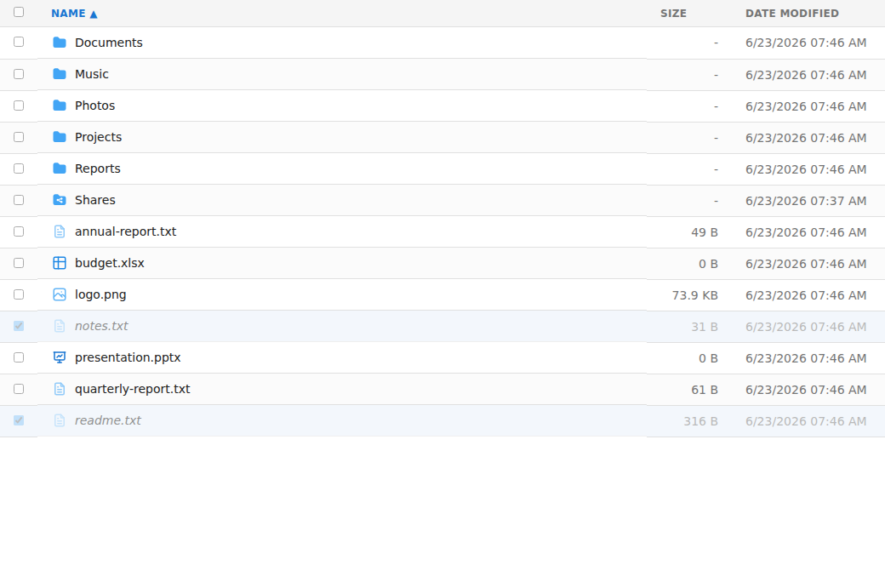Click the presentation.pptx slides icon

tap(60, 357)
